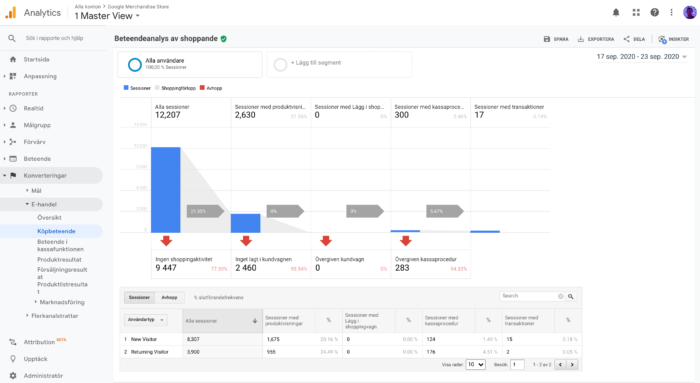700x383 pixels.
Task: Open the Köpbeteende report
Action: click(56, 231)
